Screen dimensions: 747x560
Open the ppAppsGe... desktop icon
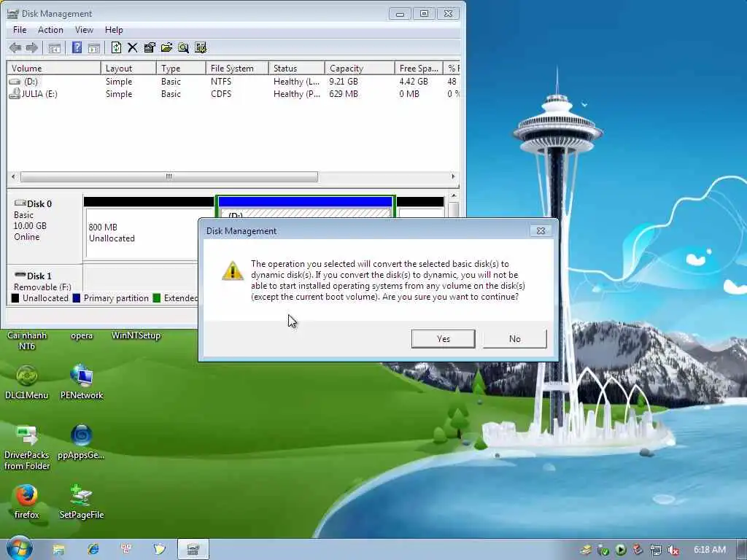[81, 442]
